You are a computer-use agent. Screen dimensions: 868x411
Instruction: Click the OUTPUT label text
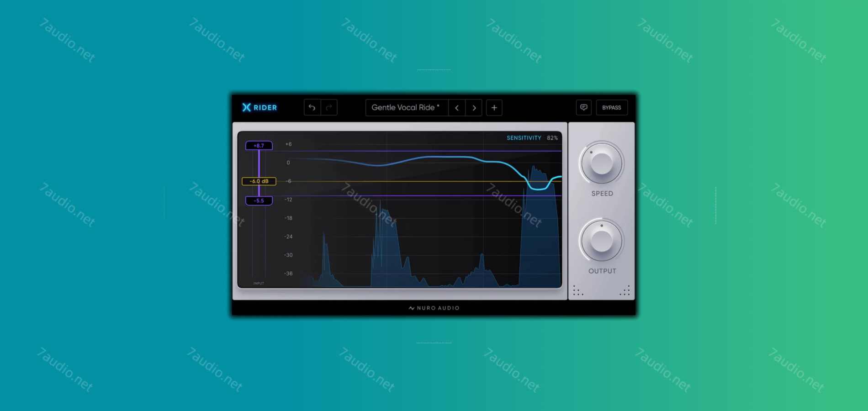pyautogui.click(x=602, y=271)
